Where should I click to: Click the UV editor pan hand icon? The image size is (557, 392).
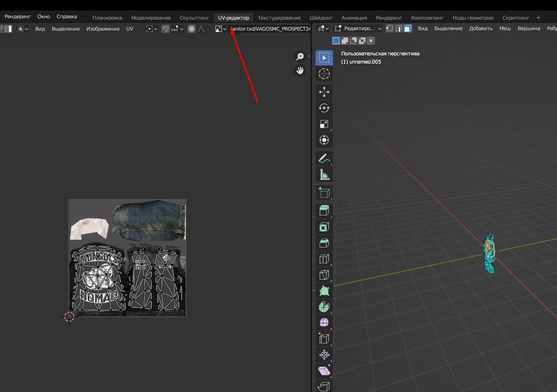[x=300, y=70]
